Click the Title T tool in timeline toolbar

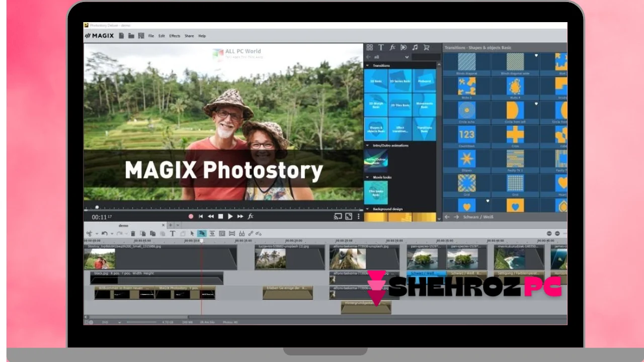pyautogui.click(x=173, y=233)
